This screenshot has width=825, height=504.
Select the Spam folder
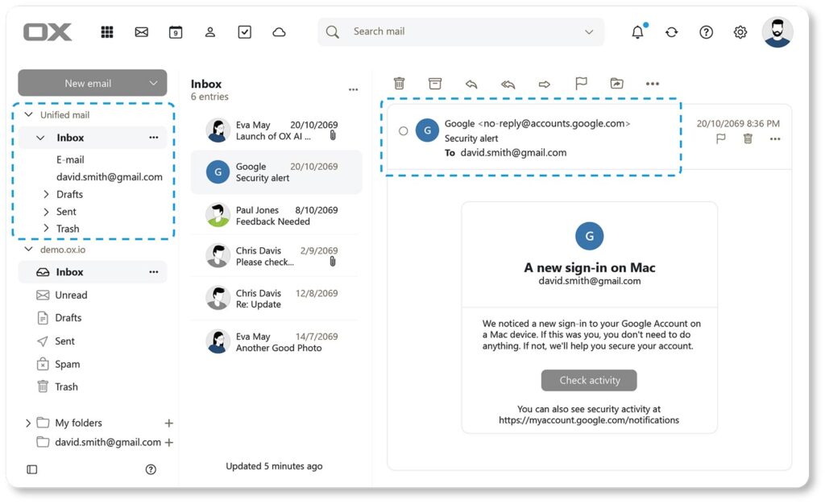point(67,364)
